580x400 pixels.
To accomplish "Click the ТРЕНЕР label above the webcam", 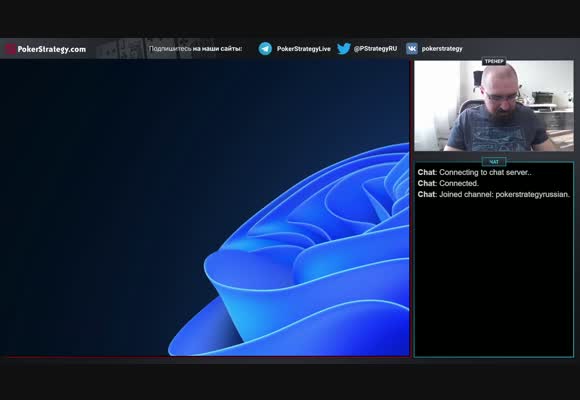I will click(494, 61).
